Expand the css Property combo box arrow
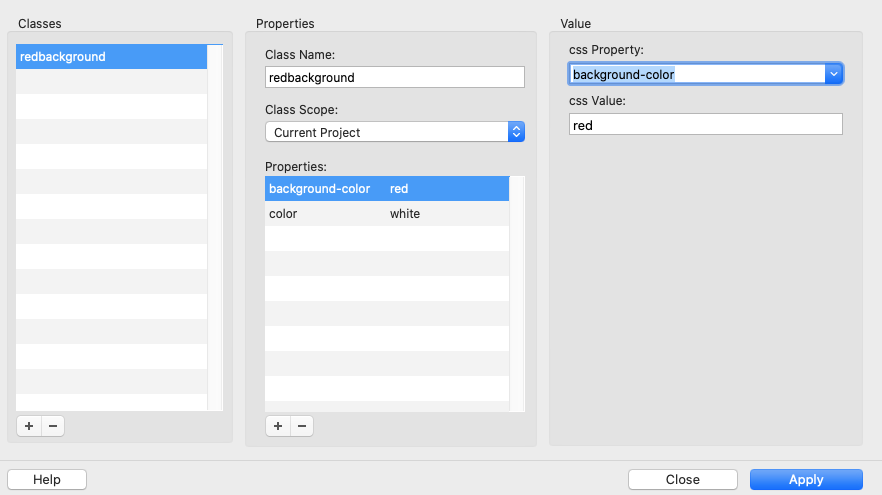Screen dimensions: 882x495 pyautogui.click(x=833, y=74)
